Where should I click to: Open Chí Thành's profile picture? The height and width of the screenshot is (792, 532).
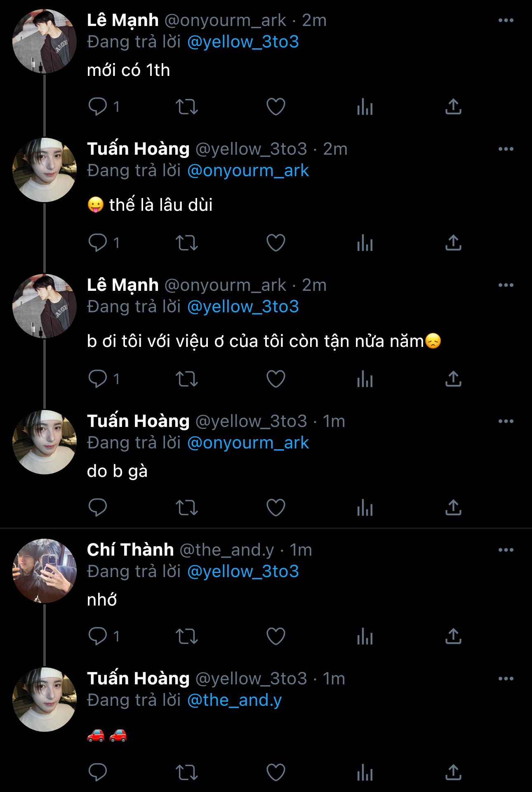45,570
